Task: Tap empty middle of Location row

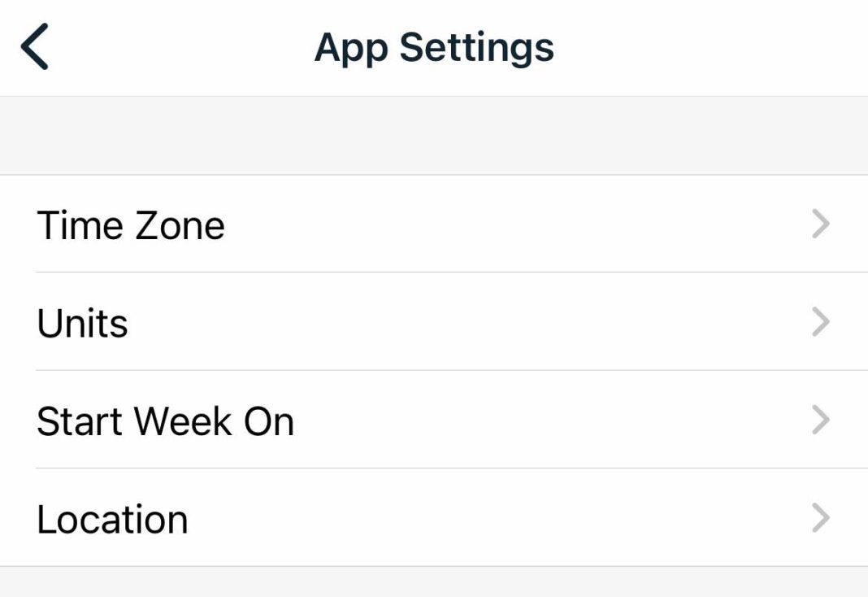Action: 488,519
